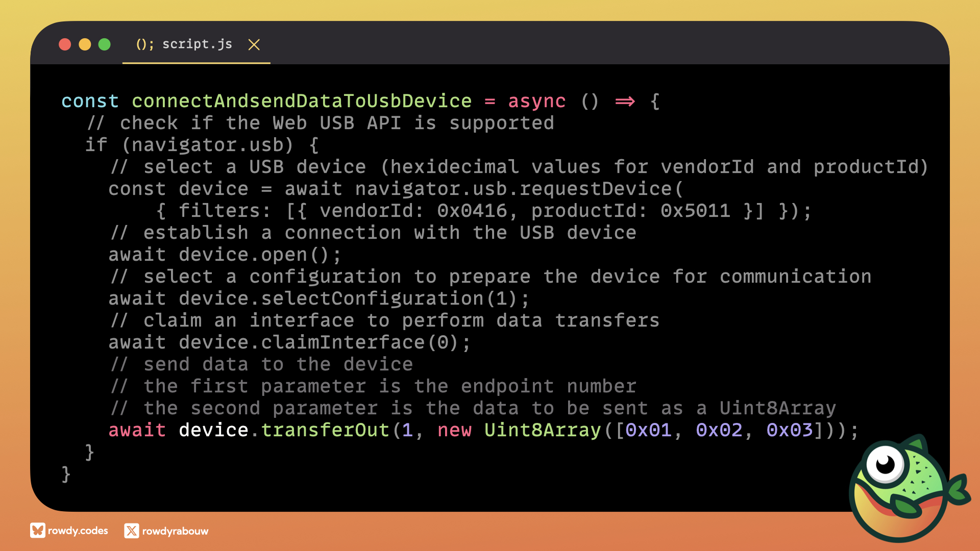Click the async keyword in code
Screen dimensions: 980x551
tap(536, 101)
